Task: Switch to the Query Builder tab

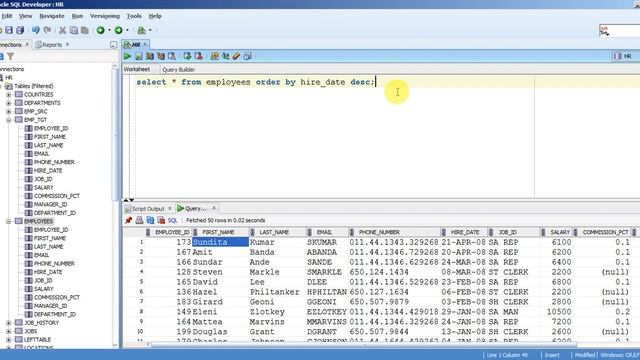Action: pos(178,69)
